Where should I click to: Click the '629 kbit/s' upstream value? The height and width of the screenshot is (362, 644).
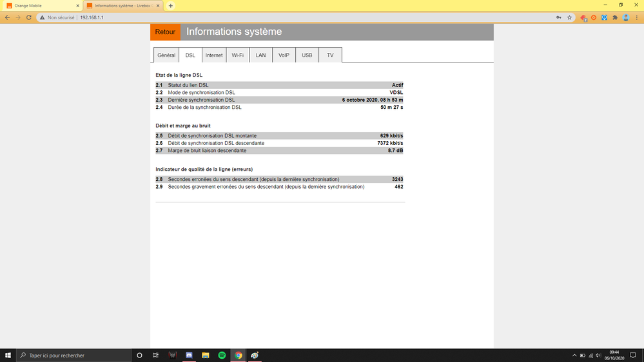[x=391, y=135]
